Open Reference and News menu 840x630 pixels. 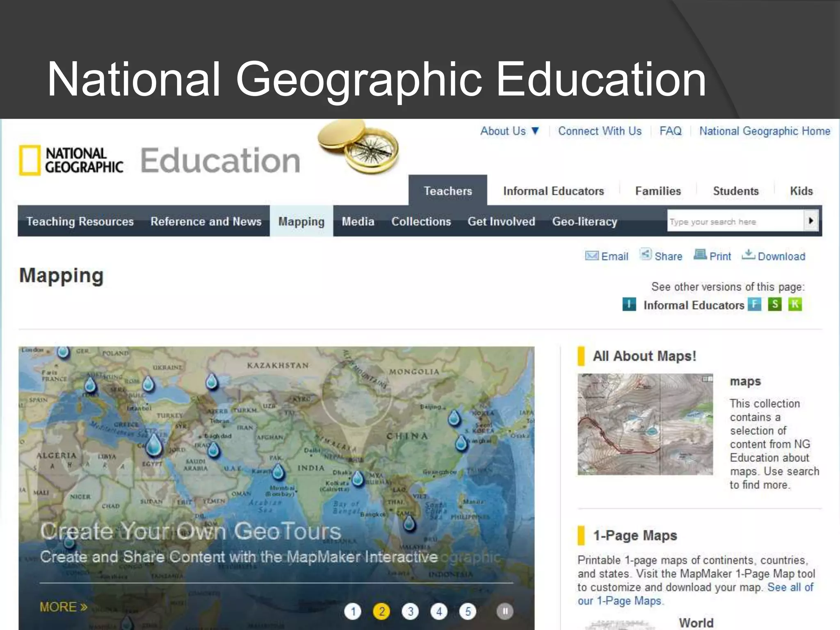tap(206, 221)
